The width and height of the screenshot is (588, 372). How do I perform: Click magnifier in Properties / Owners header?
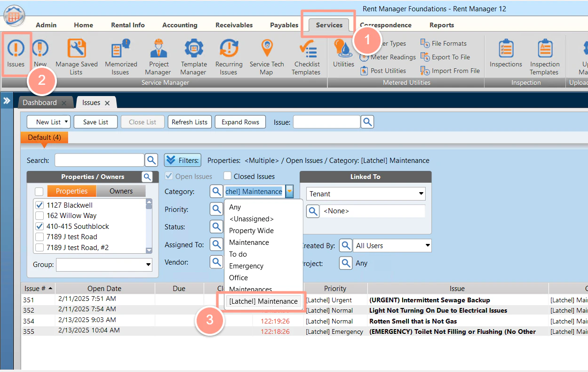tap(147, 177)
